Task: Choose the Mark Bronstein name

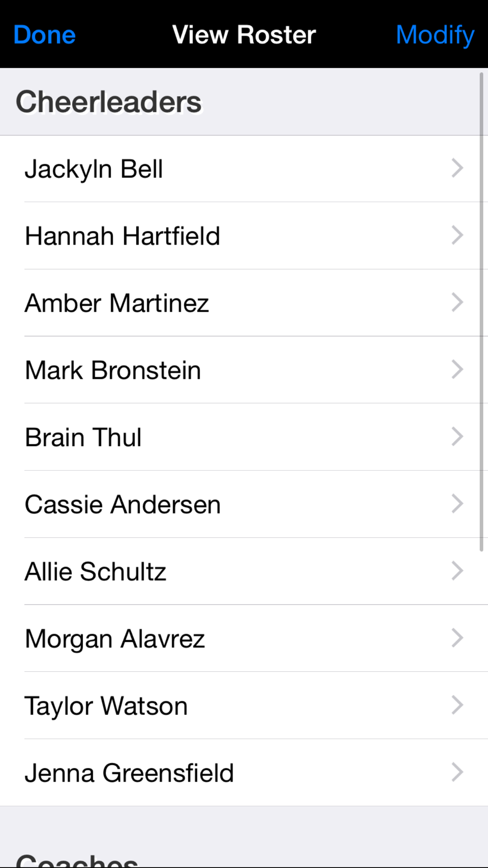Action: tap(113, 371)
